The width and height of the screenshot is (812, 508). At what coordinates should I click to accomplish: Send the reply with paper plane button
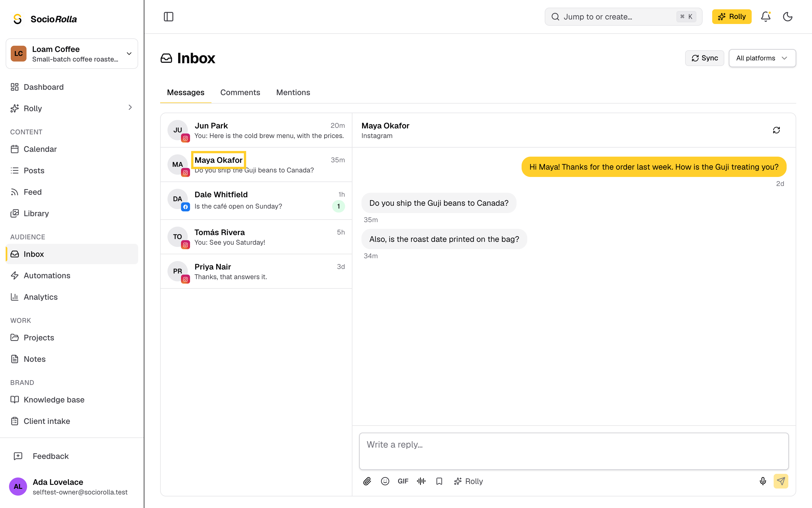click(781, 481)
